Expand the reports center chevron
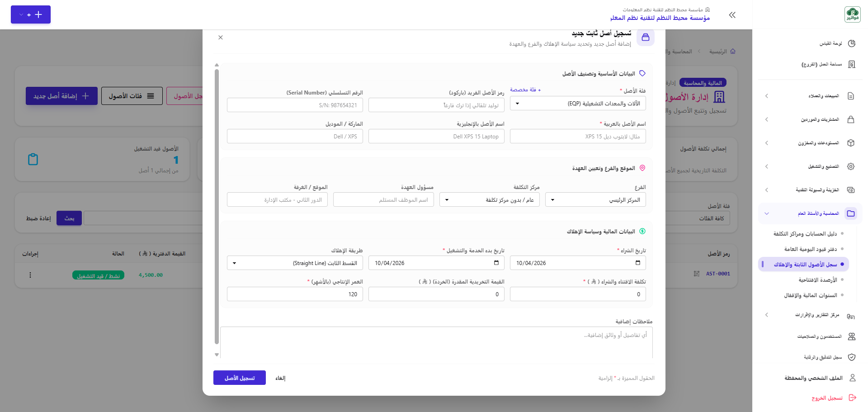Image resolution: width=868 pixels, height=412 pixels. coord(767,315)
